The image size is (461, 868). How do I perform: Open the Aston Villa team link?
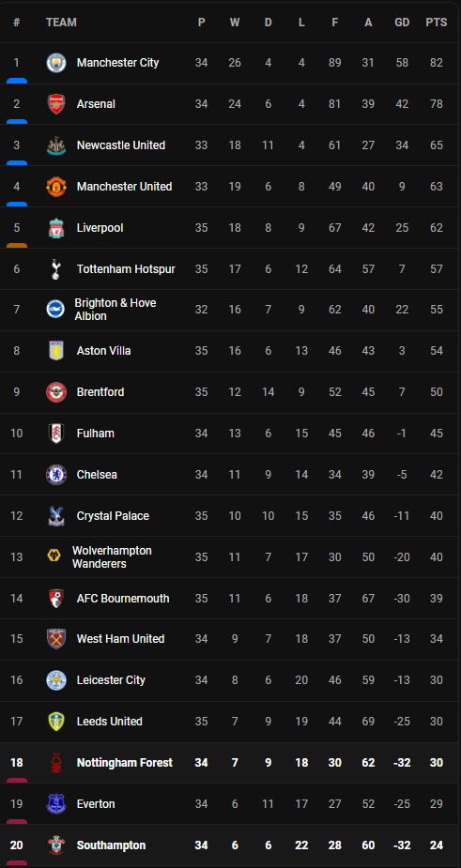(103, 350)
